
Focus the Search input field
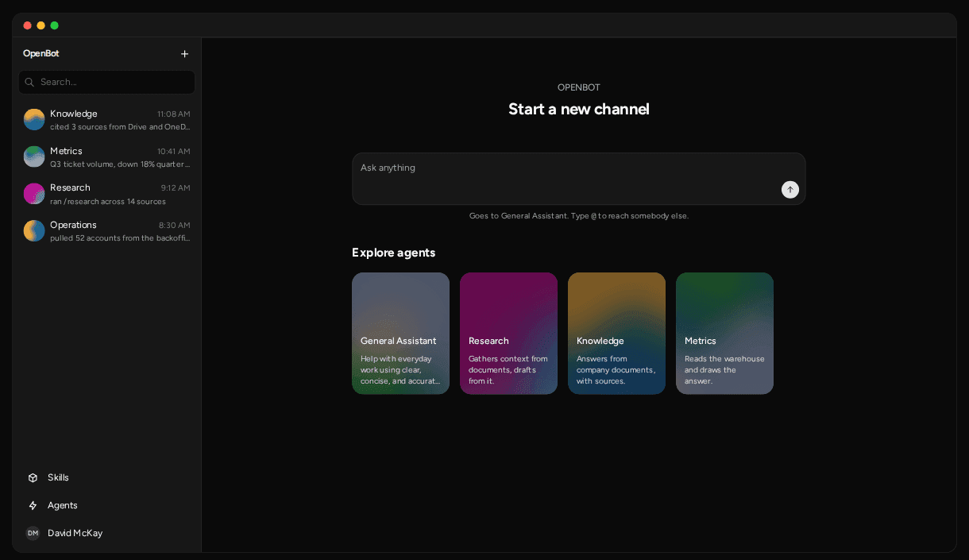pos(106,82)
